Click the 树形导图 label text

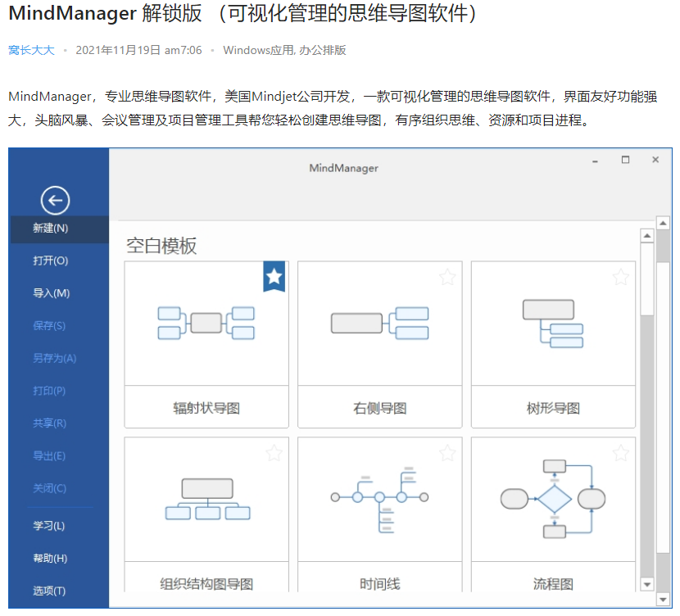pos(553,408)
